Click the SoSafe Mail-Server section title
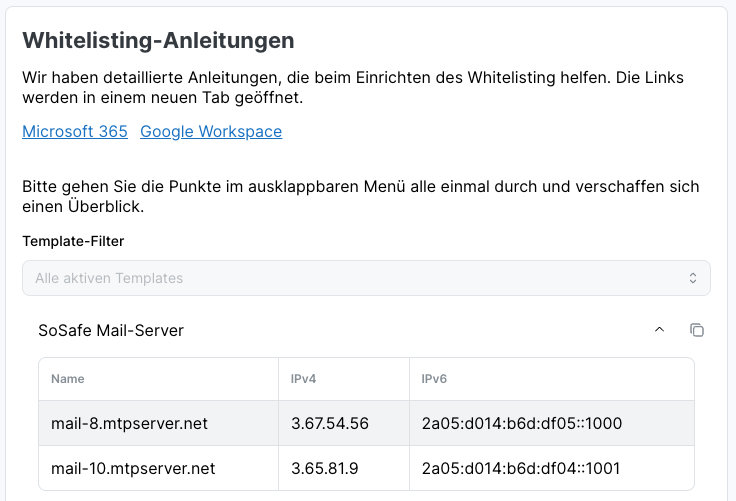The image size is (736, 501). pos(111,330)
